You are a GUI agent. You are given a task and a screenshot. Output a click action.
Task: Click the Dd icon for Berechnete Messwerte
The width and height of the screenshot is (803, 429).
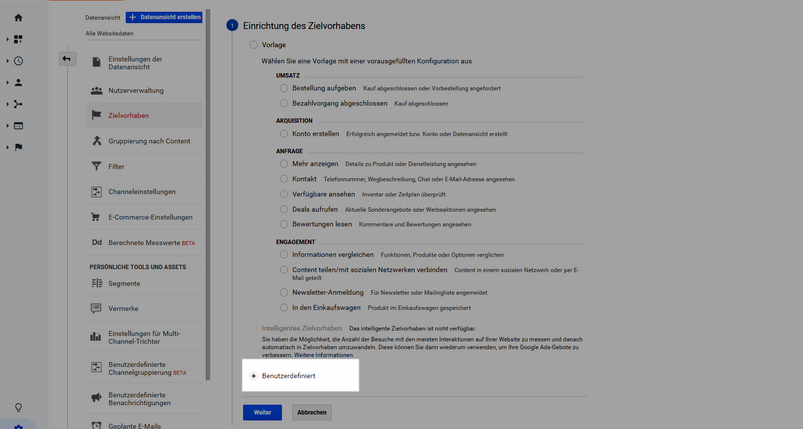[x=97, y=243]
